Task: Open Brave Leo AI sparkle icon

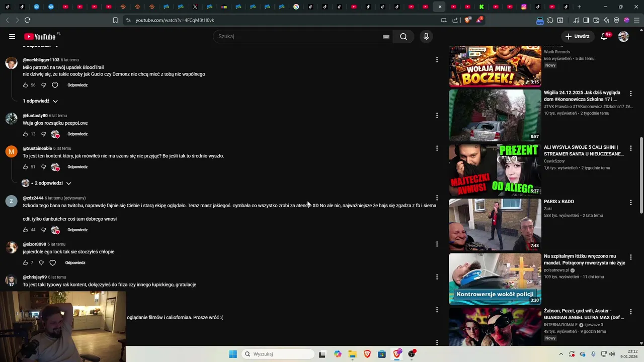Action: click(606, 20)
